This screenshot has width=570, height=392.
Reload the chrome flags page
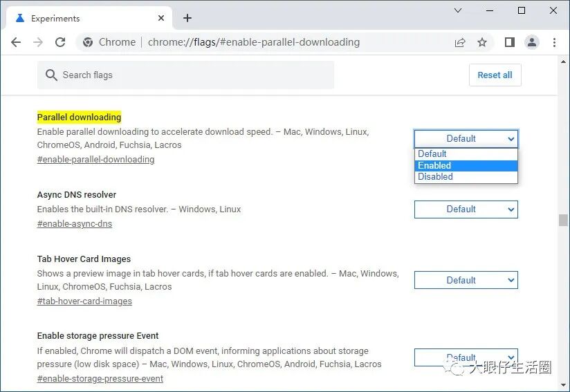coord(60,42)
